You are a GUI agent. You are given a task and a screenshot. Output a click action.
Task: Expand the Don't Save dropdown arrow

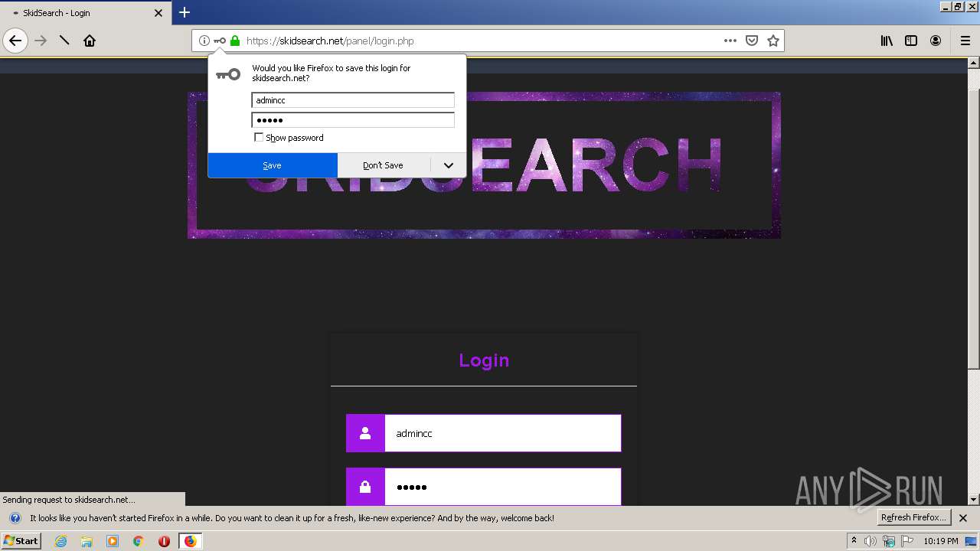pyautogui.click(x=449, y=165)
